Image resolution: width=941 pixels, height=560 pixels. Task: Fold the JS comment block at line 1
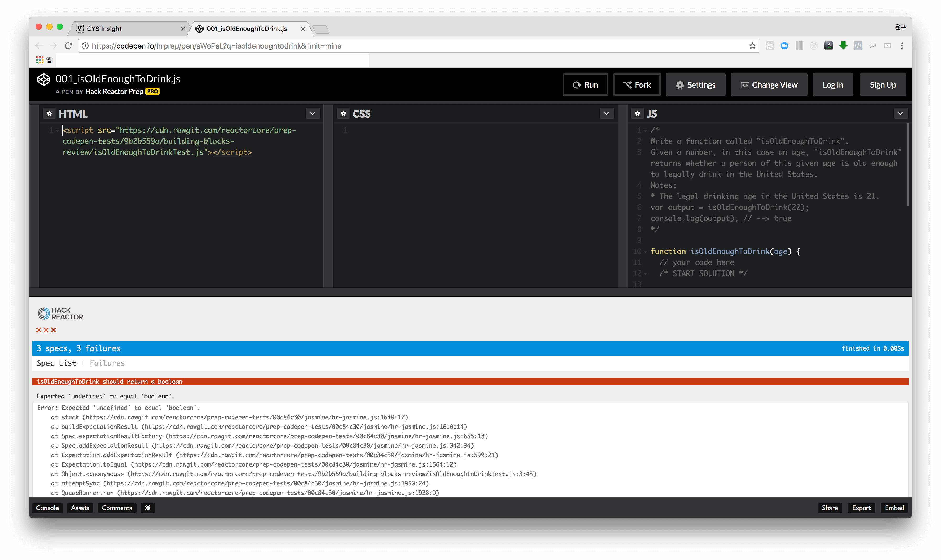tap(646, 131)
